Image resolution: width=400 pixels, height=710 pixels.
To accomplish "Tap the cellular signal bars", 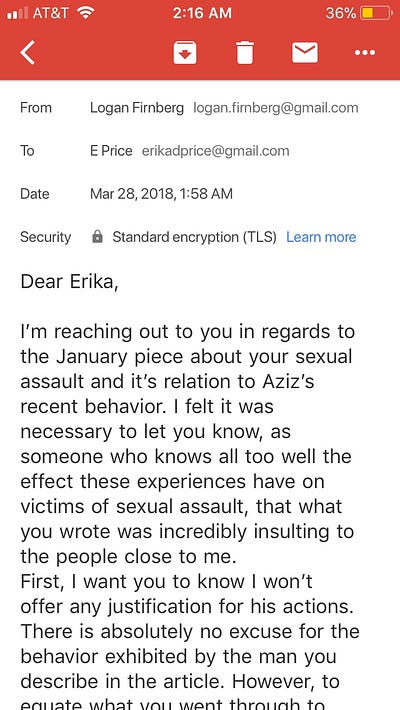I will point(18,14).
